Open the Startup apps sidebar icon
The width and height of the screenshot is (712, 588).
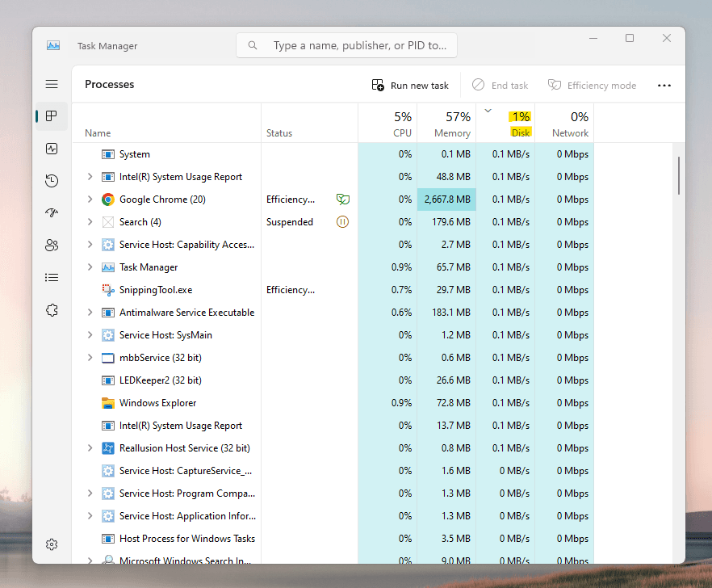pos(52,212)
